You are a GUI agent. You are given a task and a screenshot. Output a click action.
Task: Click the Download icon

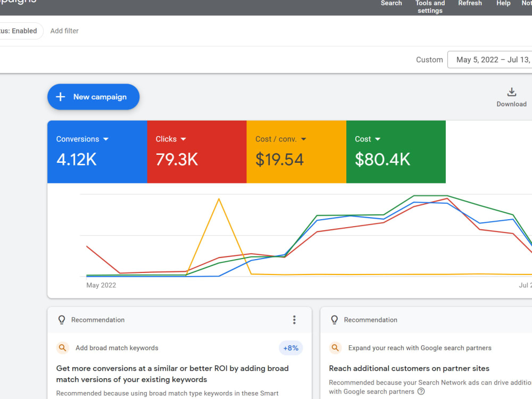(x=512, y=92)
